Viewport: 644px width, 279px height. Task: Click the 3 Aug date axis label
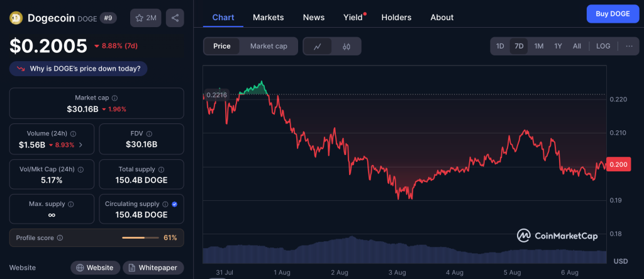tap(397, 273)
